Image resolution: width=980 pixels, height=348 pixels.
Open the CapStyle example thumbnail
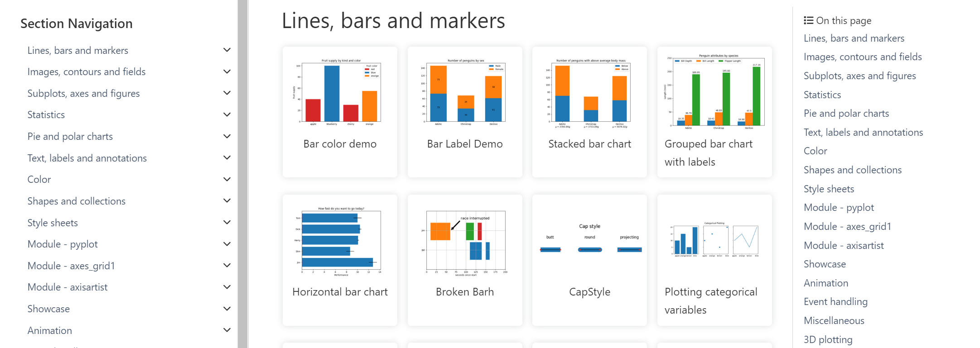click(589, 242)
